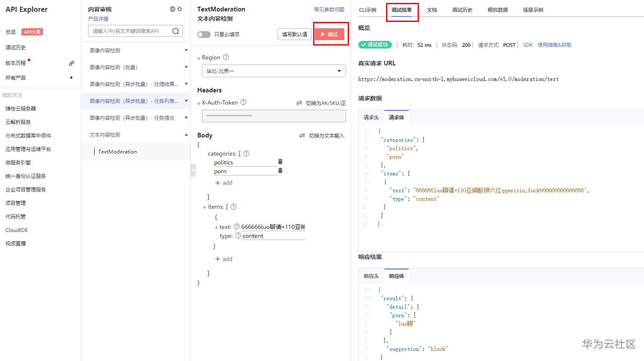Viewport: 644px width, 361px height.
Task: Switch to the 调试结果 tab
Action: [x=402, y=10]
